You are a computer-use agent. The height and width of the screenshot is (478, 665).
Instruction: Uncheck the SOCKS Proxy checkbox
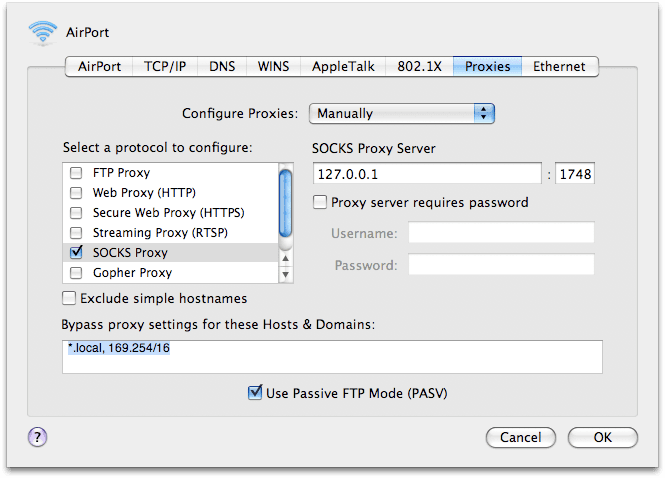point(76,253)
